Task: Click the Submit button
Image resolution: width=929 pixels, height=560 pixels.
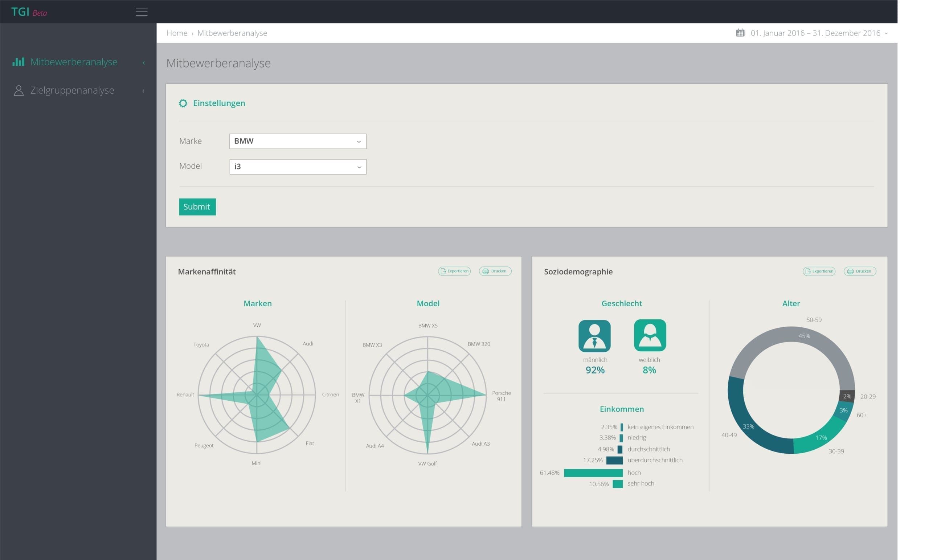Action: point(197,207)
